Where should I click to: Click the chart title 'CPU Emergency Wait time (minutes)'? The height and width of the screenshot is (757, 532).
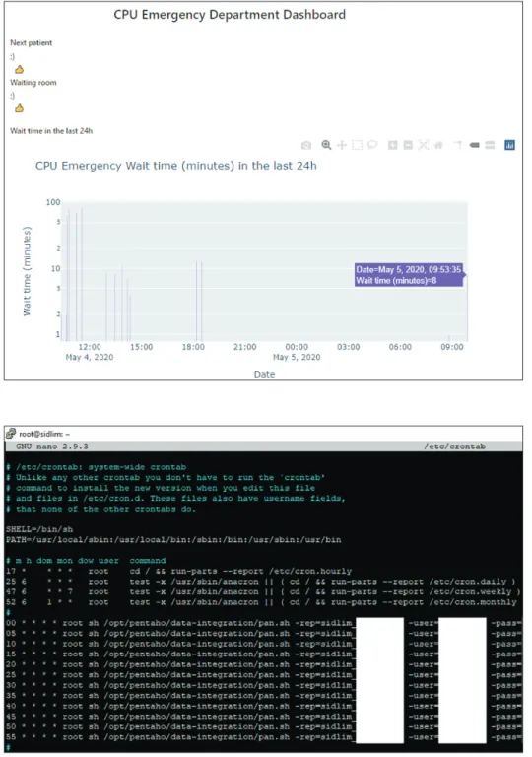(x=176, y=166)
